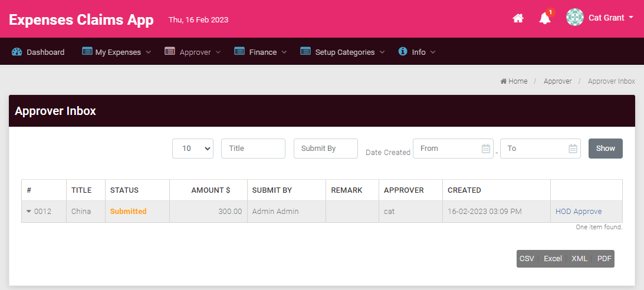Click the HOD Approve link

(x=579, y=212)
